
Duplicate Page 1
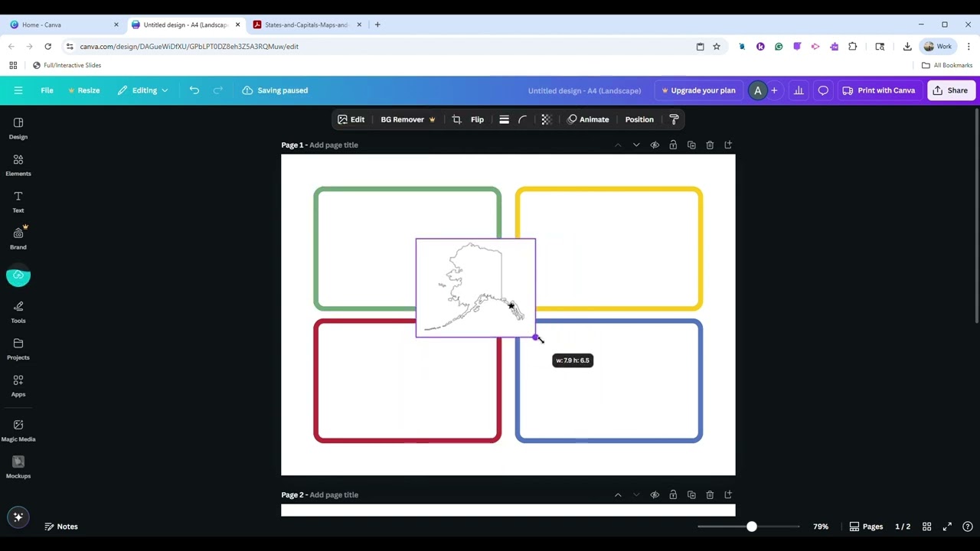coord(691,145)
